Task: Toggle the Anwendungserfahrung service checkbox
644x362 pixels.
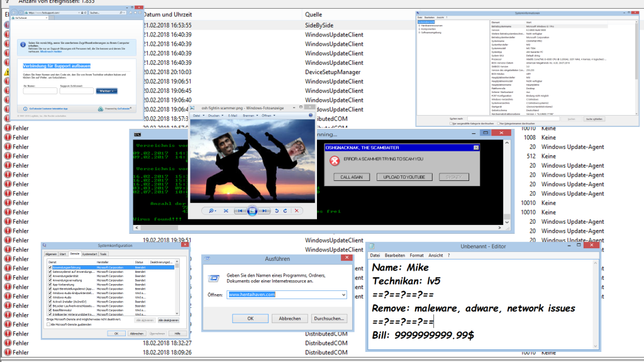Action: point(50,267)
